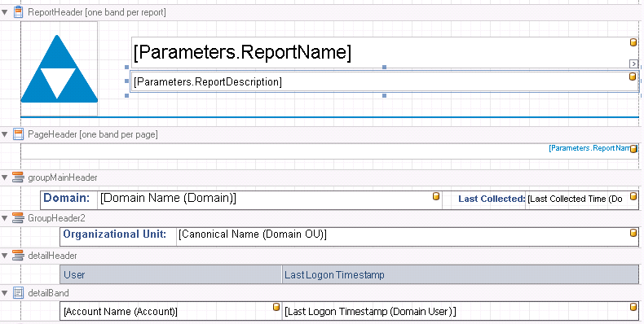Collapse the groupMainHeader band arrow
The image size is (644, 324).
click(5, 177)
